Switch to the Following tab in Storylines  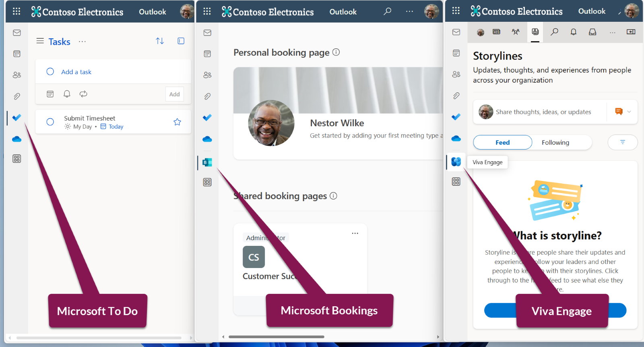[x=555, y=142]
